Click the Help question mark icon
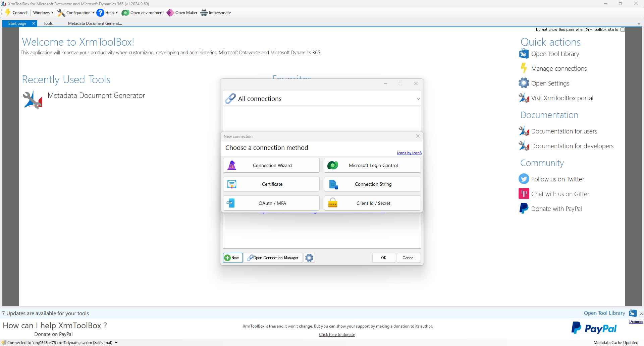The height and width of the screenshot is (346, 644). [x=100, y=13]
